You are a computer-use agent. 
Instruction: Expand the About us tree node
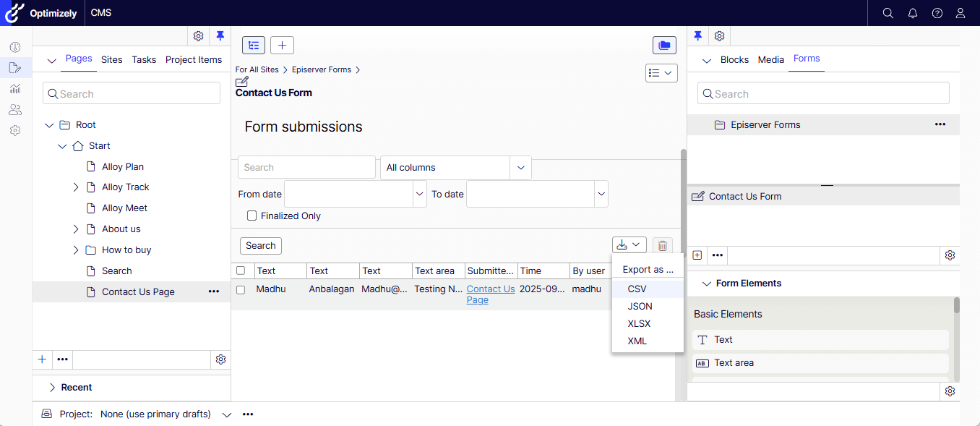pyautogui.click(x=76, y=229)
